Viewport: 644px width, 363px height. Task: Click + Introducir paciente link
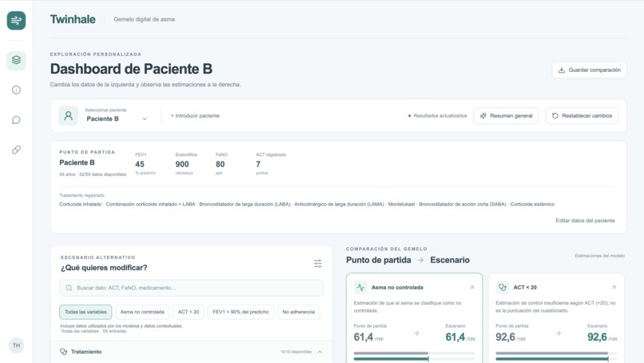pyautogui.click(x=195, y=115)
